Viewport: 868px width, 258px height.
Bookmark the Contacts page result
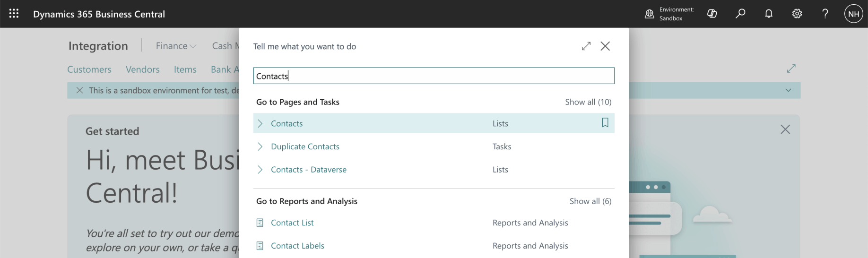[605, 123]
